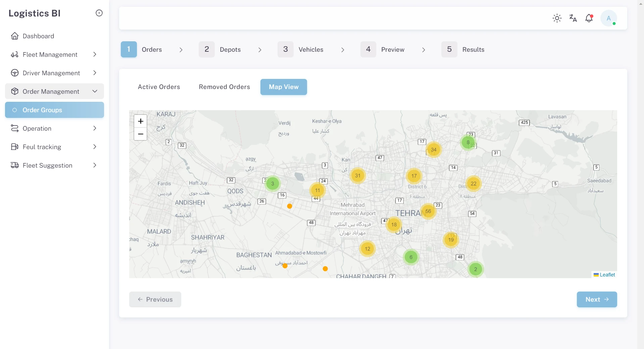Click the Order Management box icon

15,91
